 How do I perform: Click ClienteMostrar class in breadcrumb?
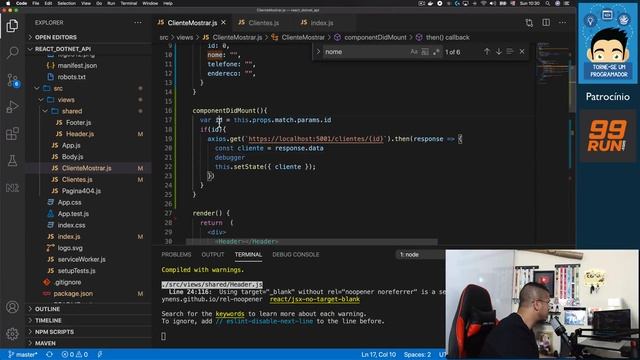tap(303, 37)
